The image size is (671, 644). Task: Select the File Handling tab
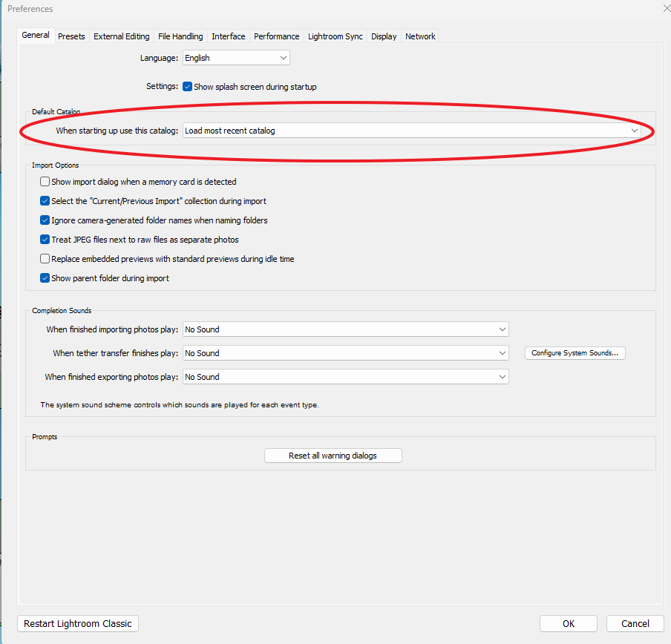coord(180,36)
